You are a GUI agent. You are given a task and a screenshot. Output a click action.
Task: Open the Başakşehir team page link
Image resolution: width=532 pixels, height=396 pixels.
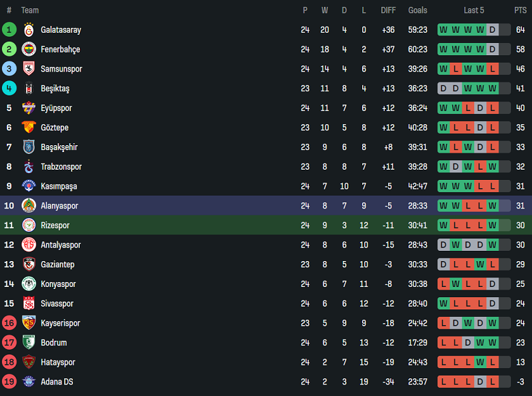pos(59,147)
